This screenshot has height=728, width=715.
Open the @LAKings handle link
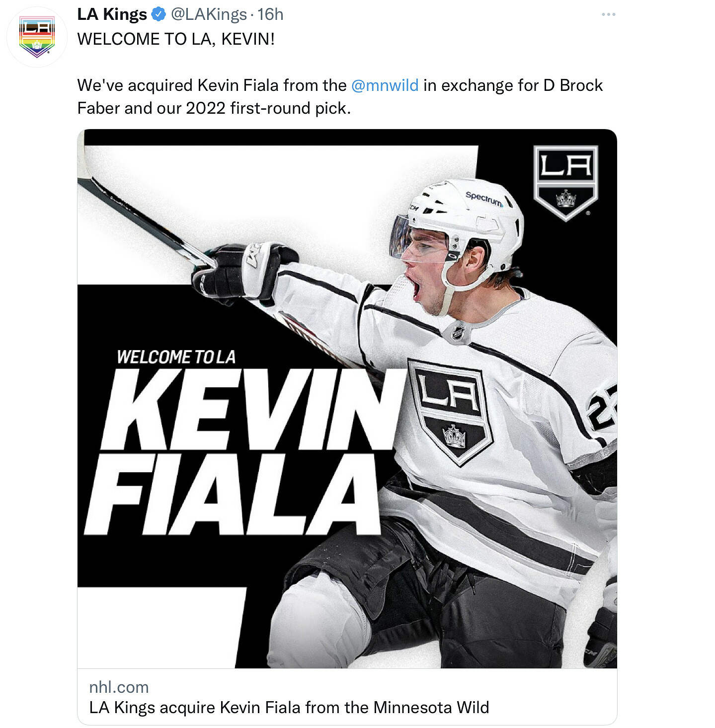(209, 14)
